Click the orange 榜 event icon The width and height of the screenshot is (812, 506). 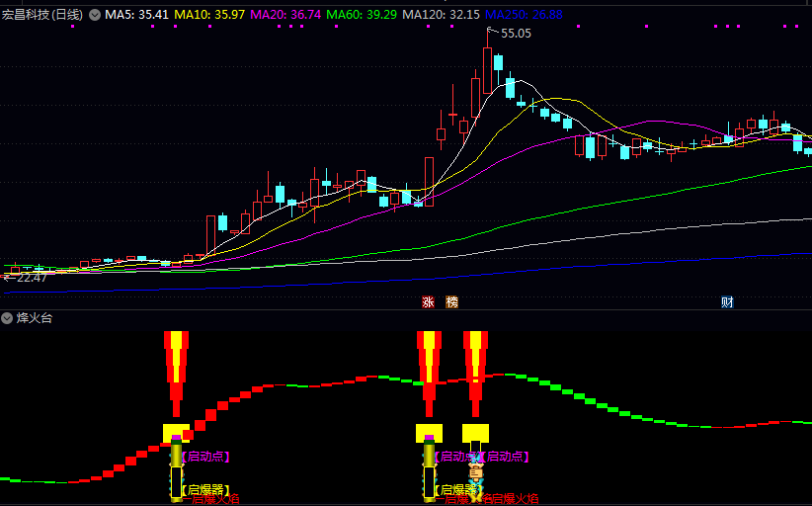[x=451, y=302]
